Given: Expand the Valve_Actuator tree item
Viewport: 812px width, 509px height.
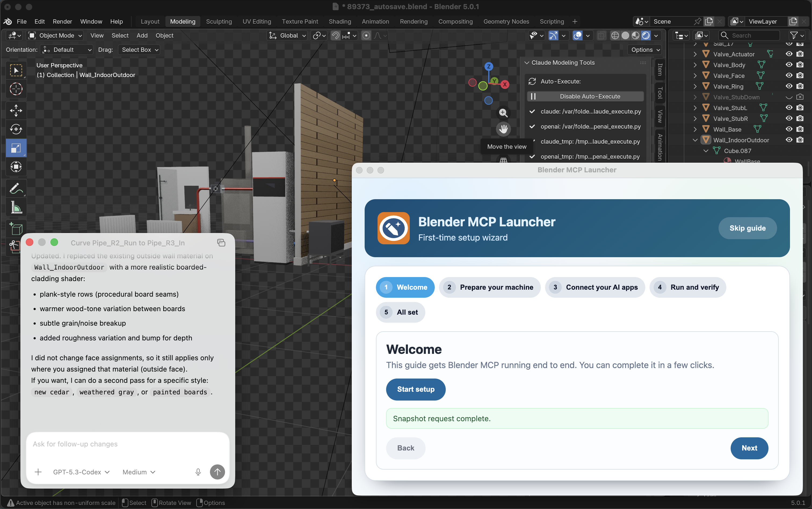Looking at the screenshot, I should click(695, 54).
